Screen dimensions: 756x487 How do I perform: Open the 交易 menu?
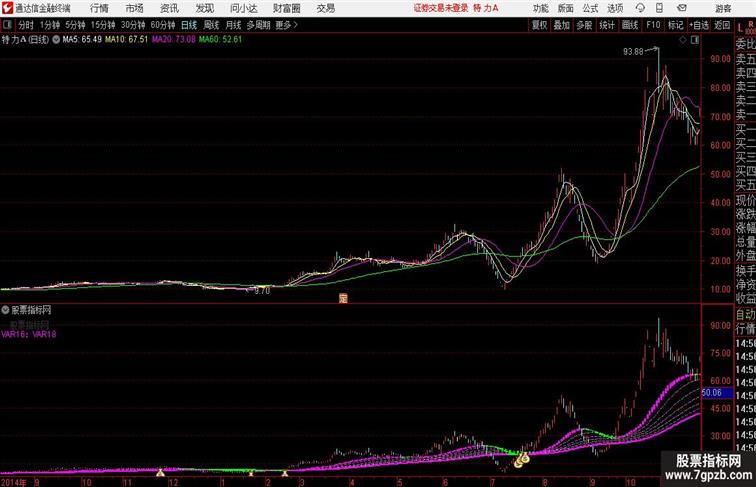(x=325, y=8)
